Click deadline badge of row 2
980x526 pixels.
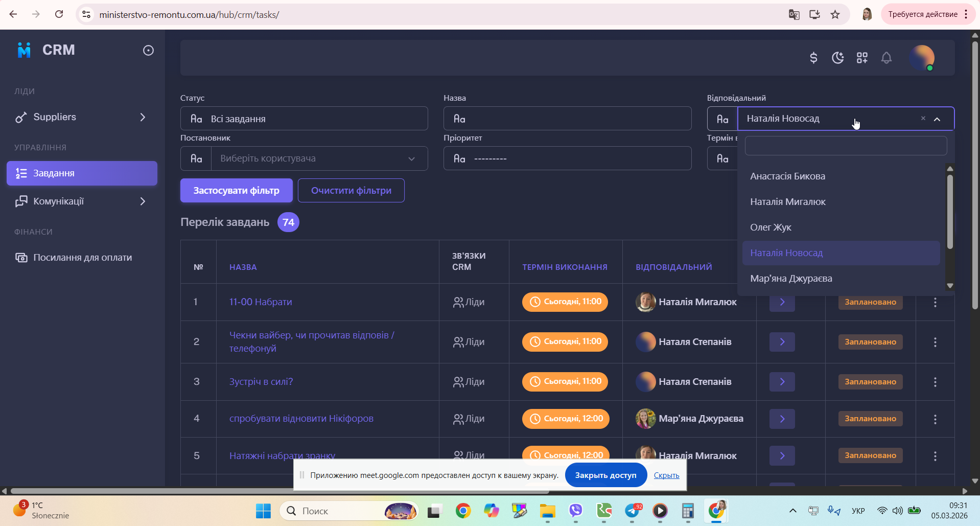point(565,341)
